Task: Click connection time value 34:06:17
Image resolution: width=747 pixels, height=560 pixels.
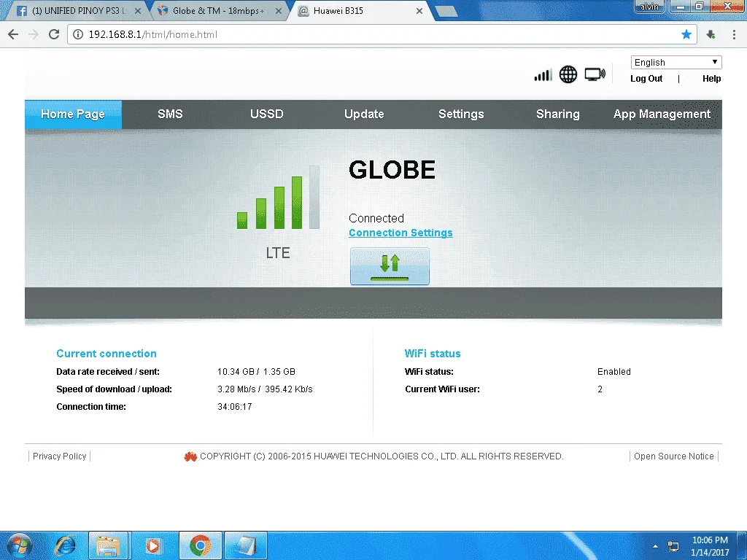Action: (x=235, y=407)
